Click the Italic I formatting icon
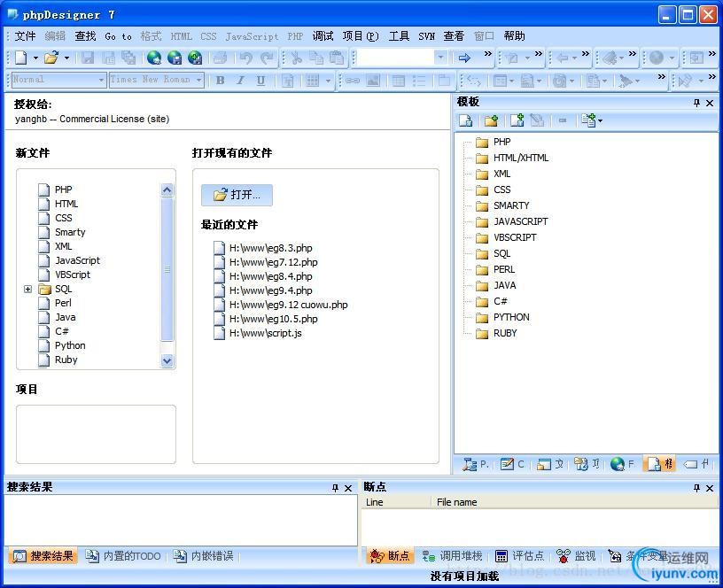The height and width of the screenshot is (588, 723). [240, 81]
